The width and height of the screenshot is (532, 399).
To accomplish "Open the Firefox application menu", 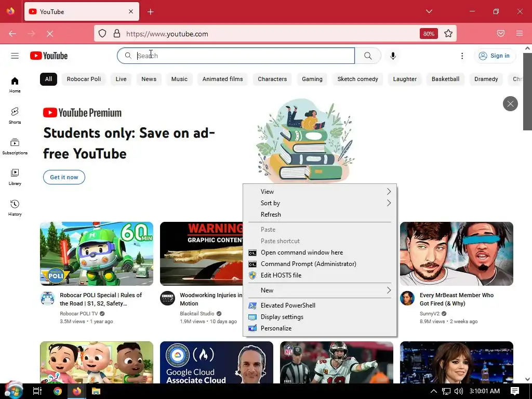I will click(x=520, y=33).
